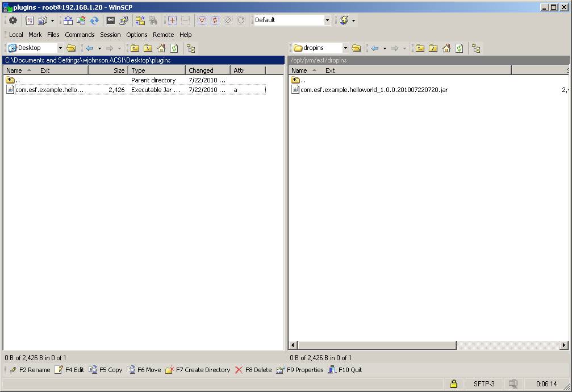Click the Find Files binoculars icon
The height and width of the screenshot is (392, 572).
coord(153,20)
